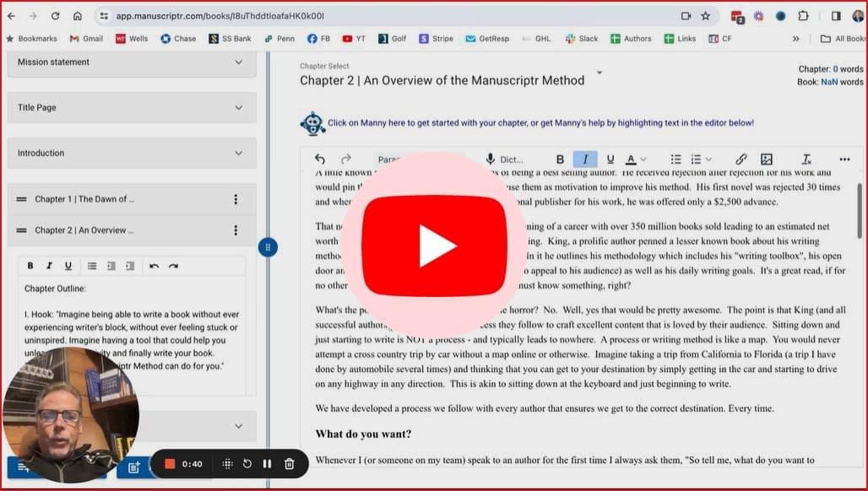
Task: Click the Chapter 2 drag handle icon
Action: click(22, 230)
